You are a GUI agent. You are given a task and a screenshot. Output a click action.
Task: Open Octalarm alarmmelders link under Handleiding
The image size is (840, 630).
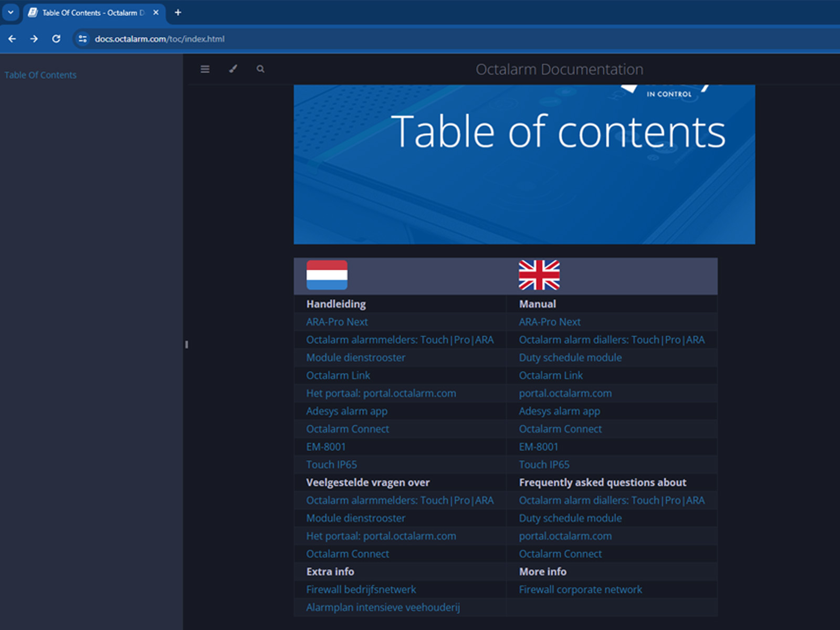[400, 340]
